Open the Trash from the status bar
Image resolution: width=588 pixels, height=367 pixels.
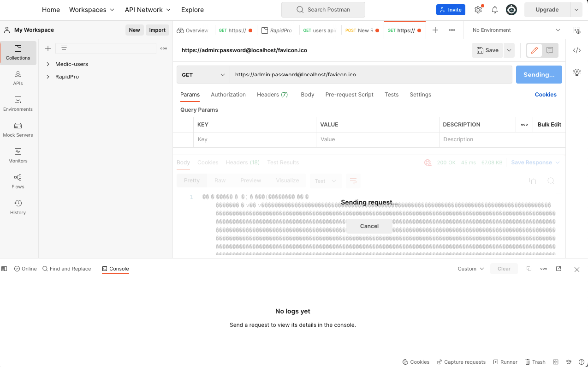tap(535, 362)
